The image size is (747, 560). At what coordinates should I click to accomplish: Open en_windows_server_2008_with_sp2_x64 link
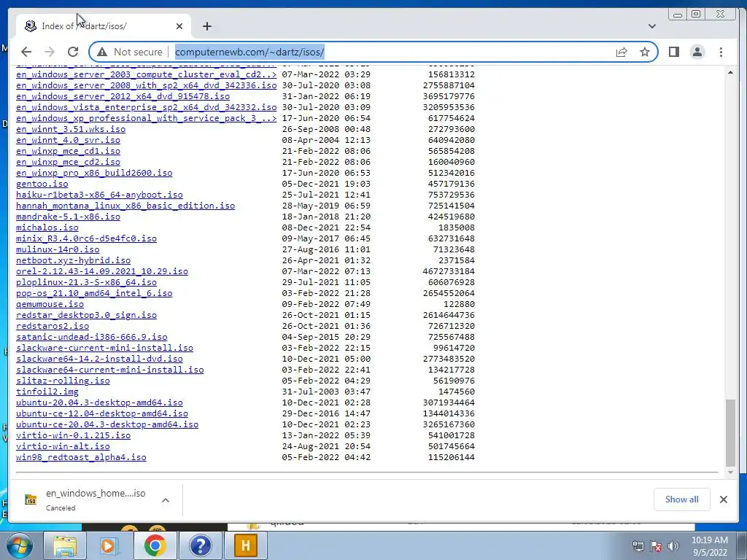pos(146,85)
